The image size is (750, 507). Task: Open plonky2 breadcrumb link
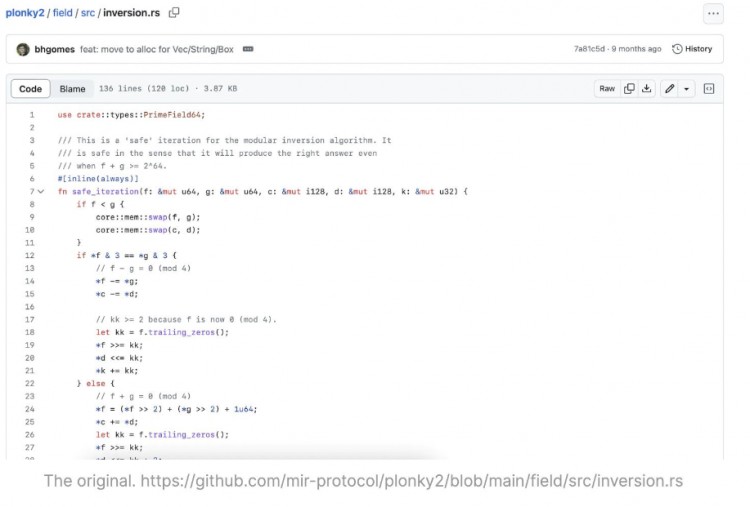26,13
